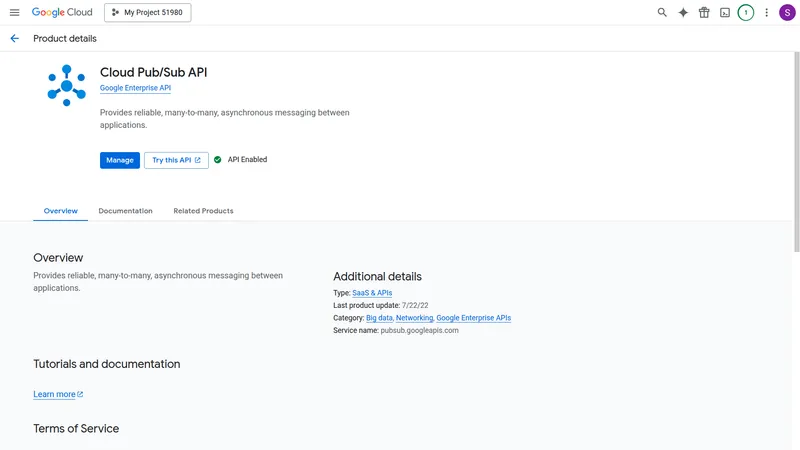Click the page vertical scrollbar thumb
The image size is (800, 450).
796,152
